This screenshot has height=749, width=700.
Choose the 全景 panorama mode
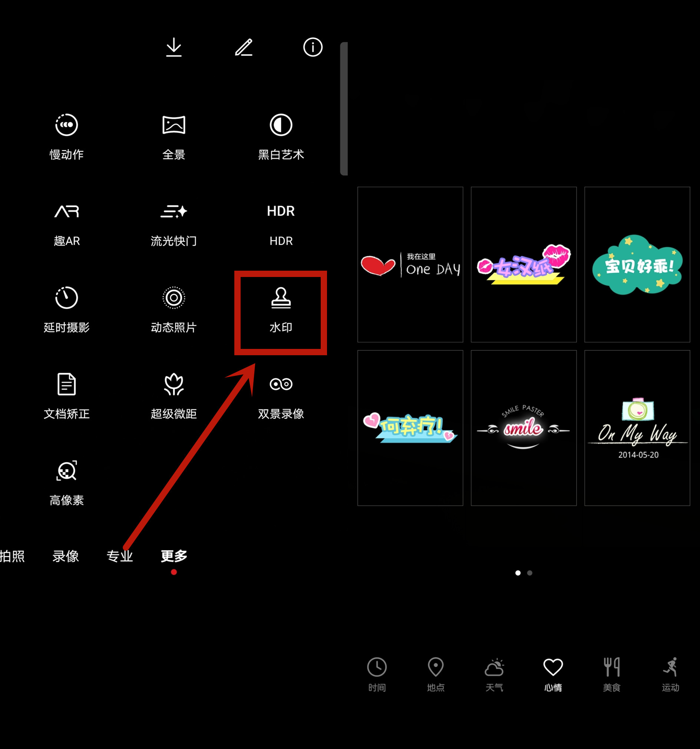coord(174,137)
